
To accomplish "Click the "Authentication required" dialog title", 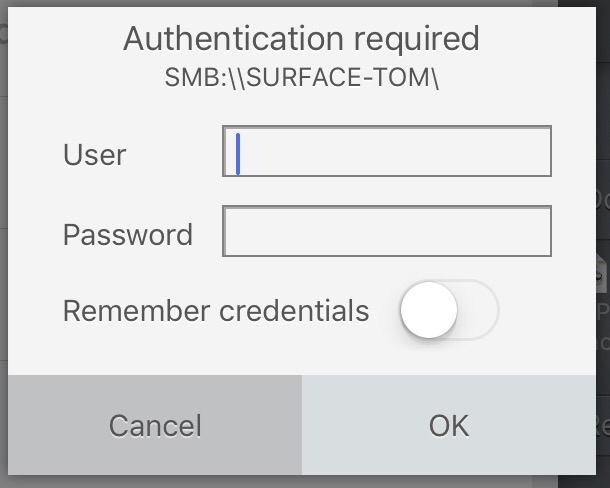I will 301,39.
